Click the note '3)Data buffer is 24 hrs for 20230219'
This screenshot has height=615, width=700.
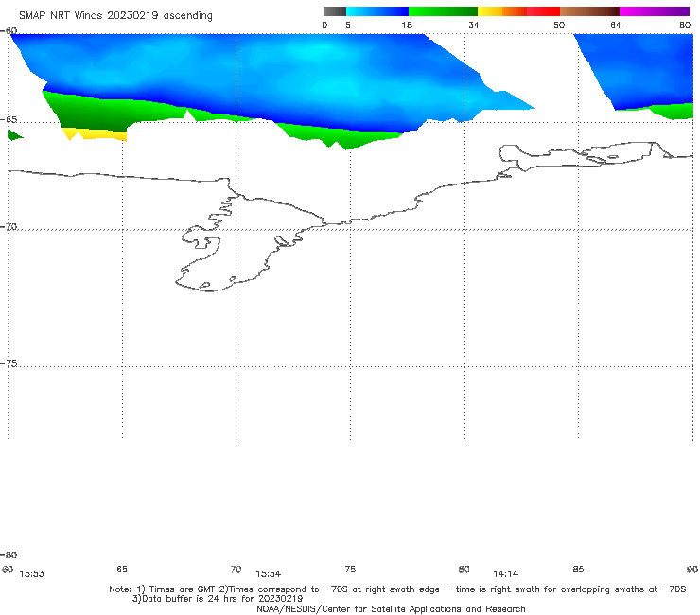pos(218,599)
